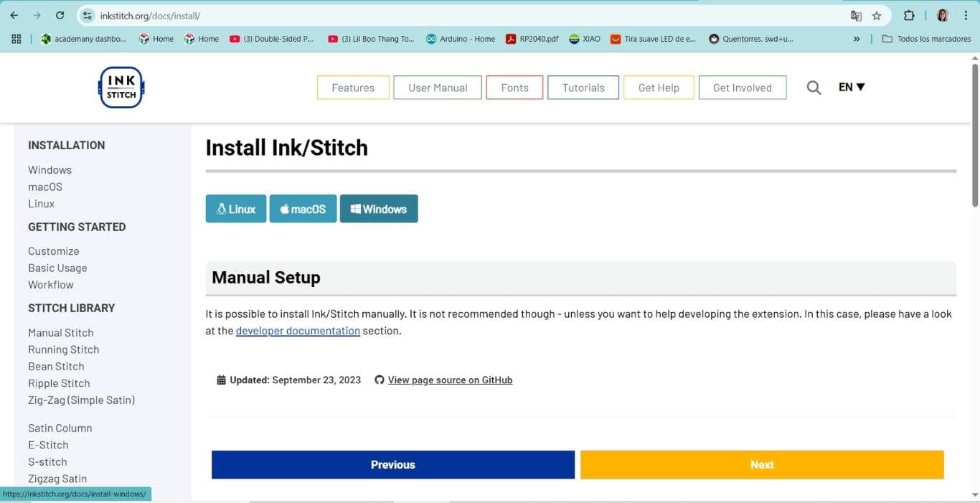Open Ripple Stitch sidebar link
The height and width of the screenshot is (503, 980).
[59, 383]
